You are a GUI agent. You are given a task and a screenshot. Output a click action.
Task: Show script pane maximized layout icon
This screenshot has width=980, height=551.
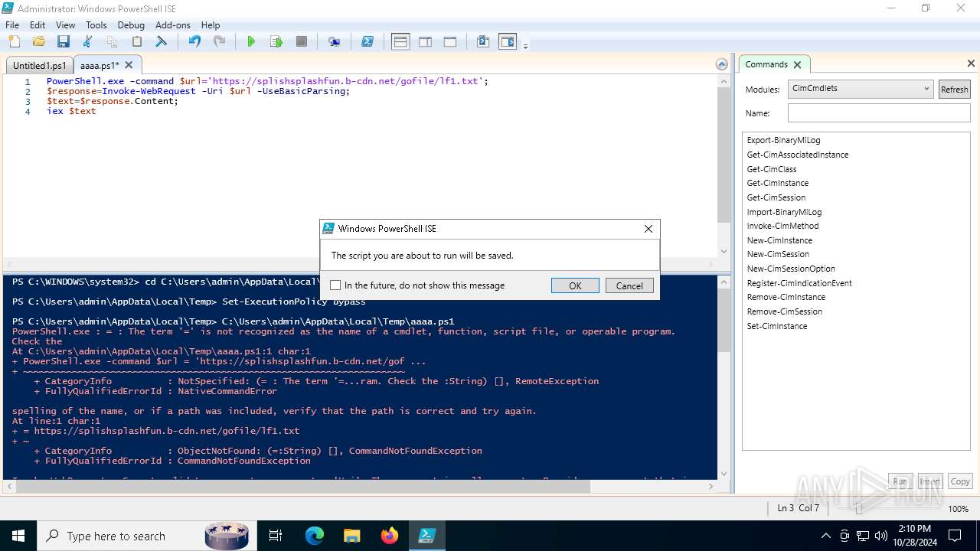point(450,42)
